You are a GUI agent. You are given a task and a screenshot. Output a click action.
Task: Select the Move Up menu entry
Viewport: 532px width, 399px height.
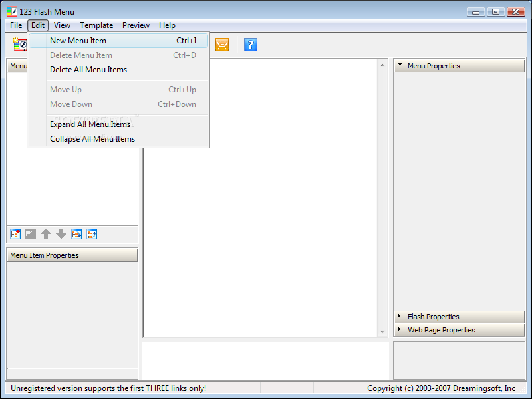(118, 90)
